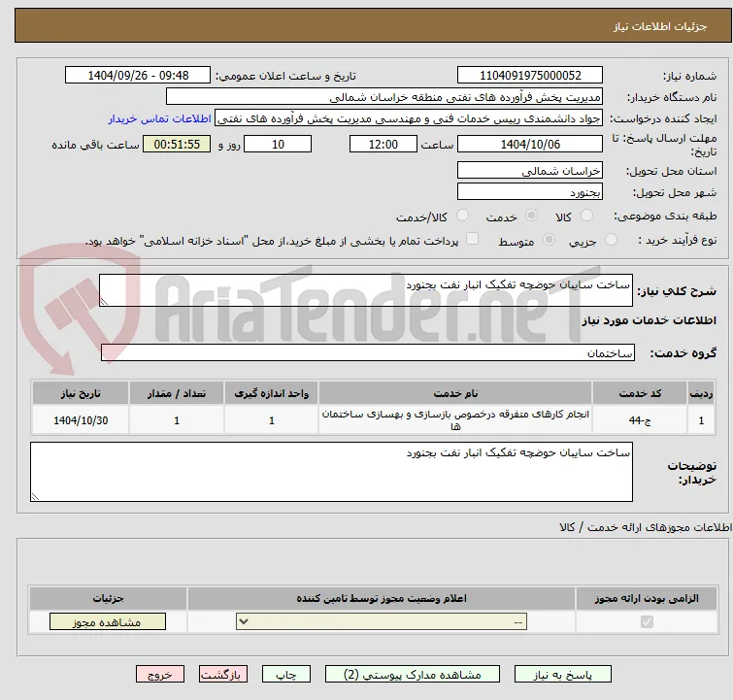Screen dimensions: 733x700
Task: Click the الزامی بودن ارائه مجوز header
Action: click(x=647, y=598)
